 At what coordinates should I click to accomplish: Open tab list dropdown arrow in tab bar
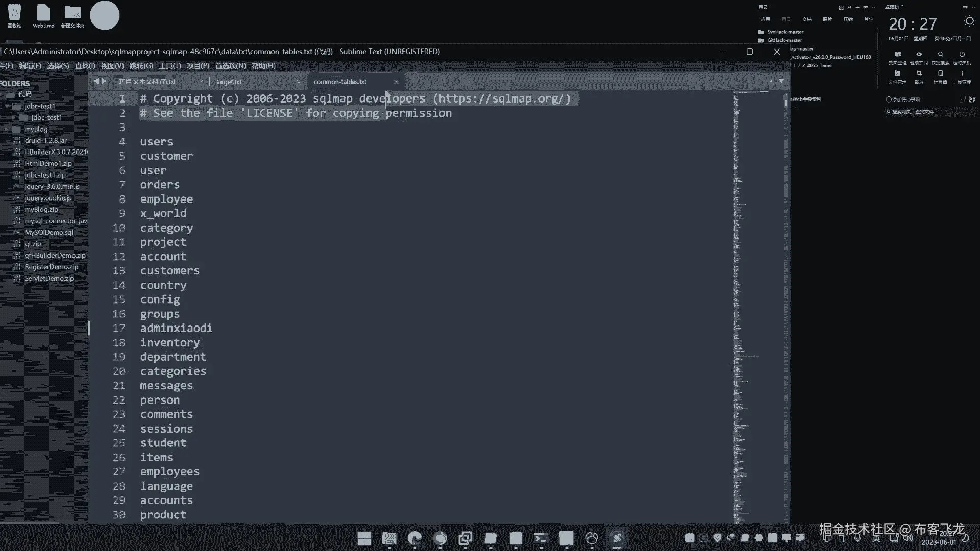pos(781,81)
